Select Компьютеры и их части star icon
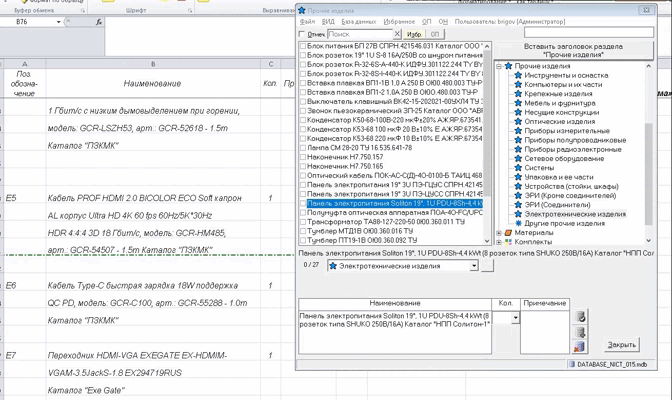Image resolution: width=672 pixels, height=400 pixels. click(x=520, y=85)
